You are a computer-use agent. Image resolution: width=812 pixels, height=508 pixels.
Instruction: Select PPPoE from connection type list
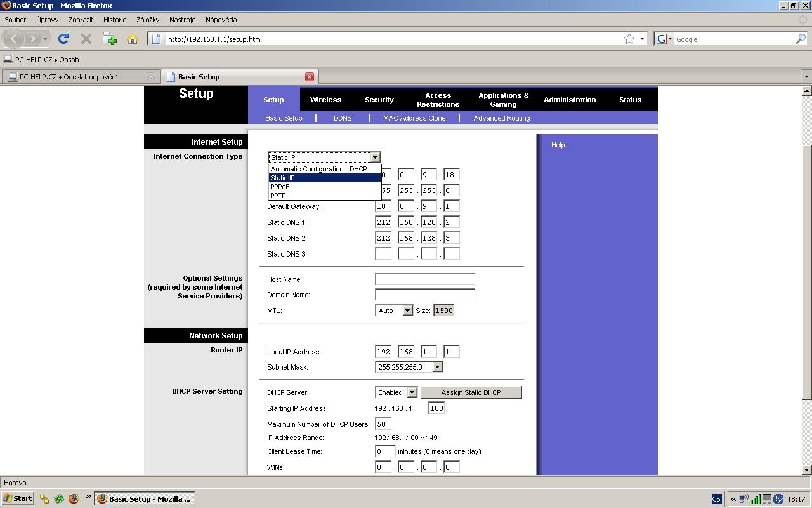[280, 187]
